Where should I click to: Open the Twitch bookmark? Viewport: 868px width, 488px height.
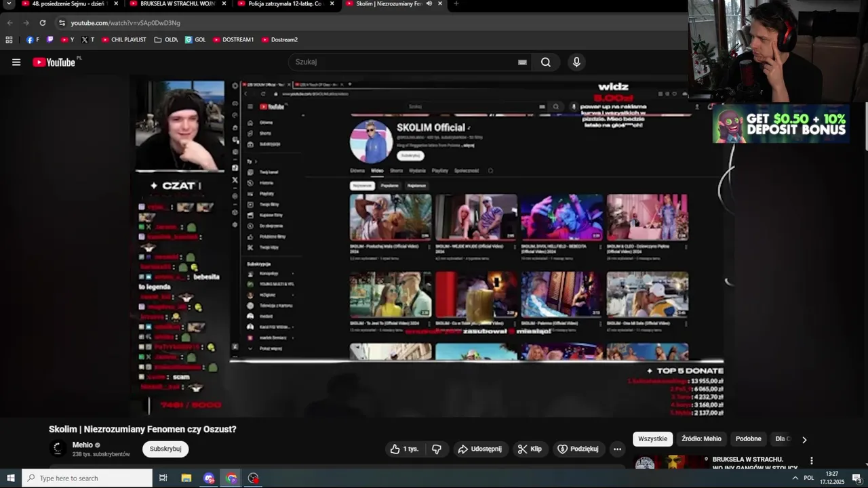coord(50,40)
